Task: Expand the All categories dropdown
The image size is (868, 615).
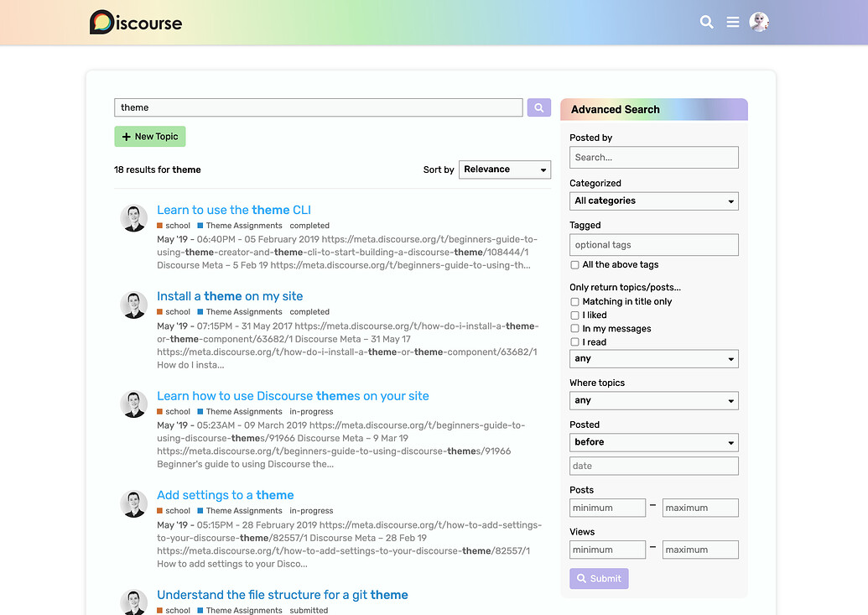Action: point(653,201)
